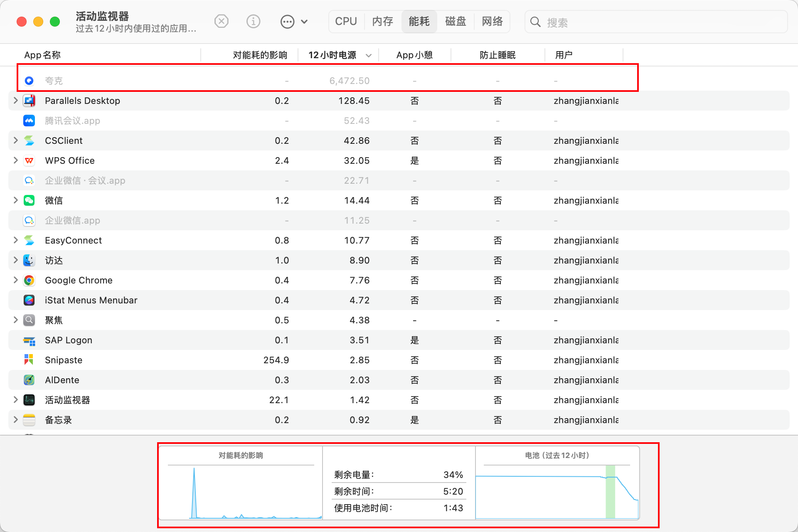This screenshot has height=532, width=798.
Task: Sort by 12小时电源 column header
Action: [x=332, y=55]
